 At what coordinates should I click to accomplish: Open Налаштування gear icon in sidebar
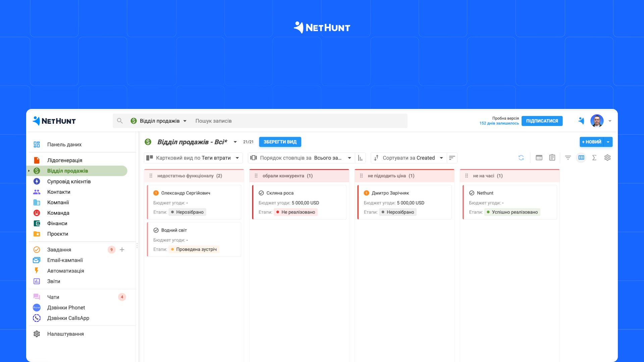coord(37,334)
